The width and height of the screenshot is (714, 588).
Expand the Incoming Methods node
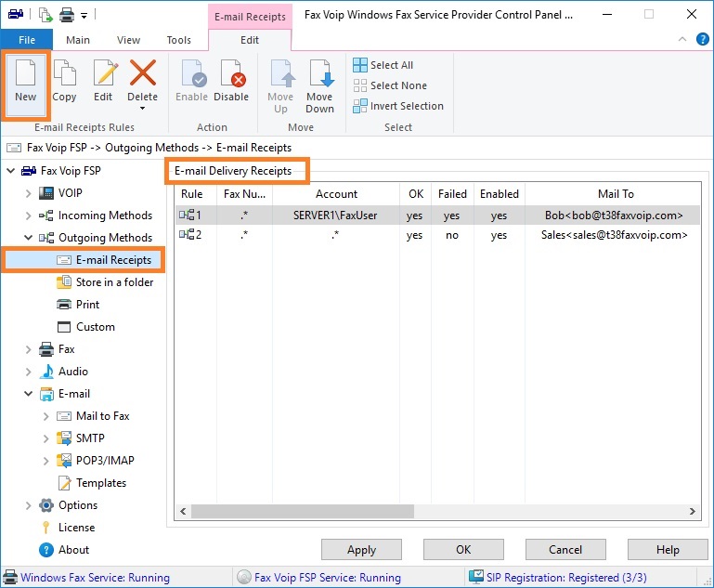pos(28,216)
